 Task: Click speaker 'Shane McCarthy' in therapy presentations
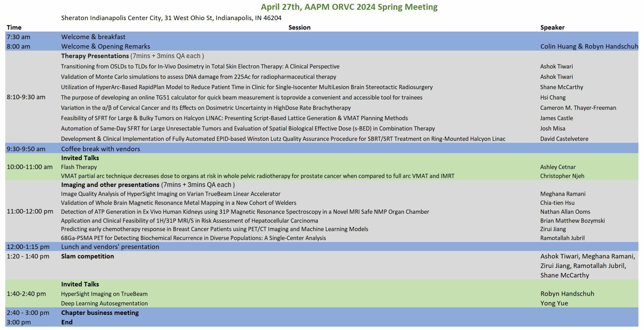[x=561, y=87]
